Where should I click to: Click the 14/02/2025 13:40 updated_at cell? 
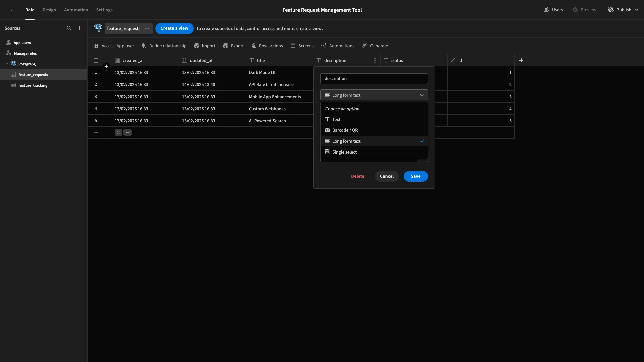click(212, 84)
